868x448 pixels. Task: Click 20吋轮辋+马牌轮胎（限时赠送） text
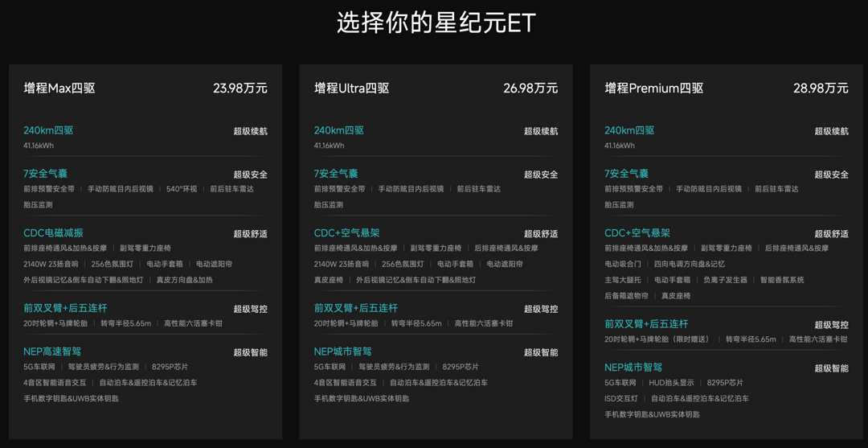[657, 339]
